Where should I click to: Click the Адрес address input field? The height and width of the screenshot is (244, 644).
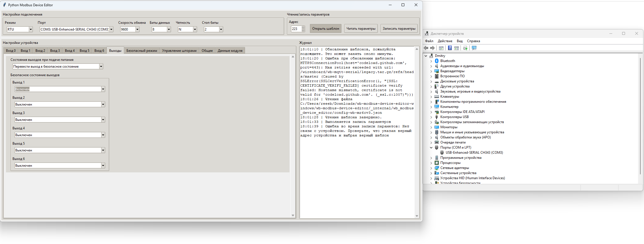pos(296,29)
